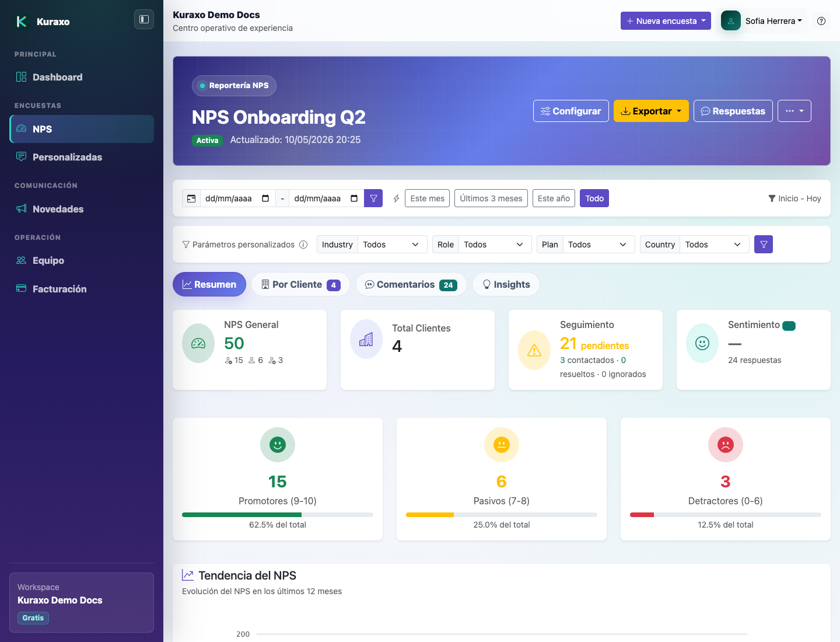Click the Seguimiento warning triangle icon

tap(534, 350)
